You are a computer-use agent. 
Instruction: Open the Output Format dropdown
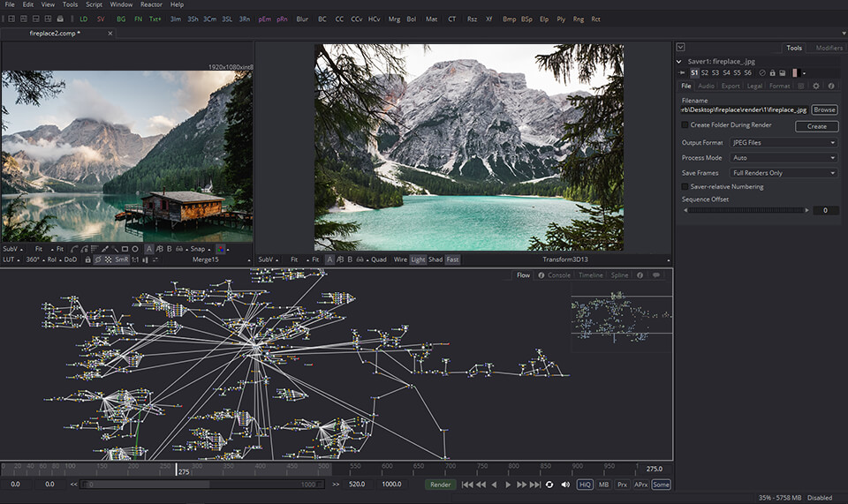(783, 142)
